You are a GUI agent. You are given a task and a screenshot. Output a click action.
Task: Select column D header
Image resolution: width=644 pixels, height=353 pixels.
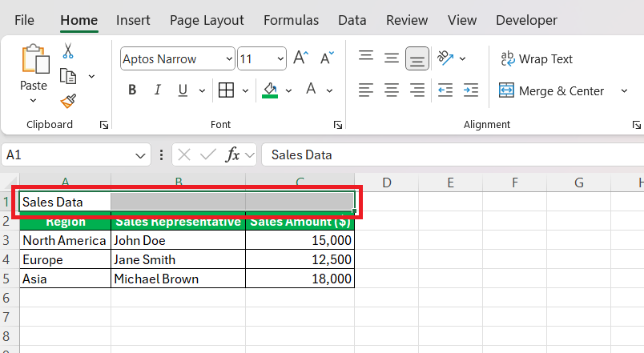pyautogui.click(x=387, y=183)
